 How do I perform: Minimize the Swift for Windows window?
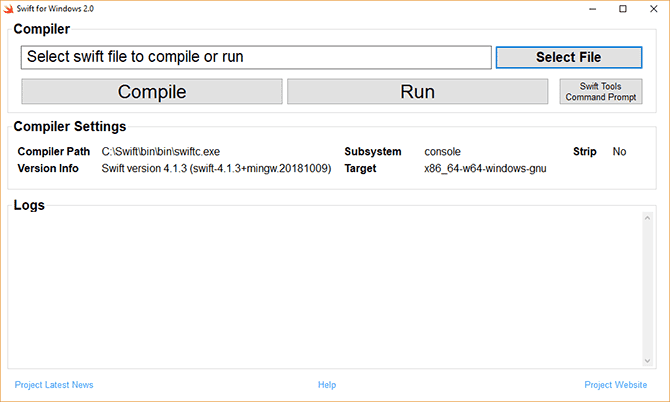(x=592, y=9)
